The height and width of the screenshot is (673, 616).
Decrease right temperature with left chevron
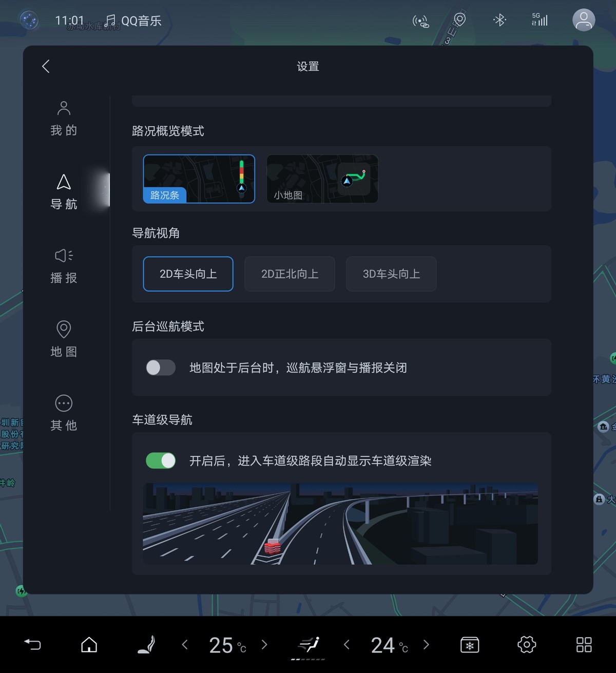pos(346,644)
